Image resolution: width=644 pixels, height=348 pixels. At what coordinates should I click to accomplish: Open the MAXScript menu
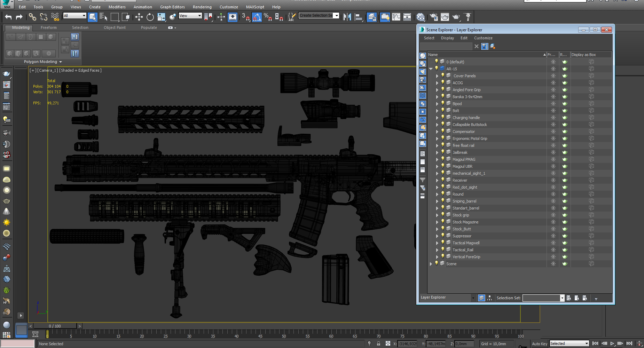coord(255,7)
